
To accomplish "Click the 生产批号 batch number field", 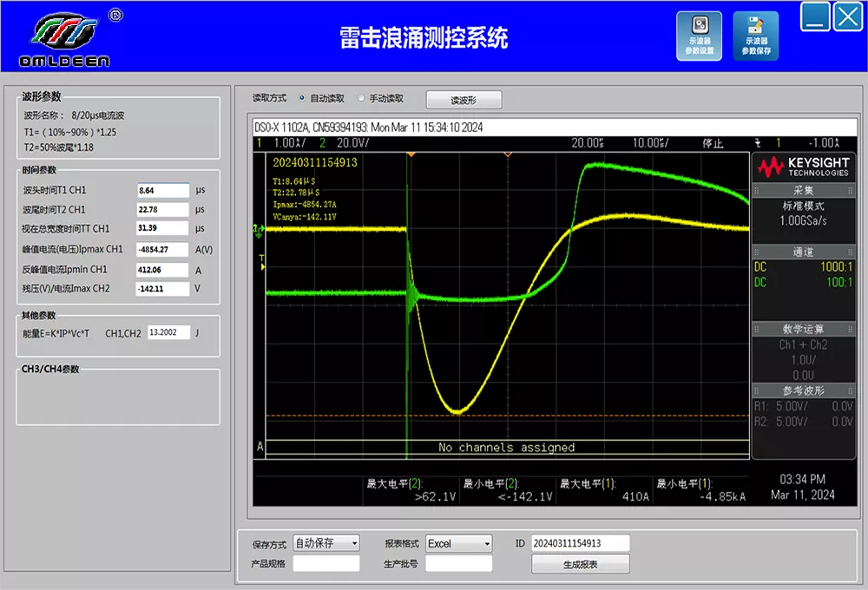I will (x=458, y=564).
